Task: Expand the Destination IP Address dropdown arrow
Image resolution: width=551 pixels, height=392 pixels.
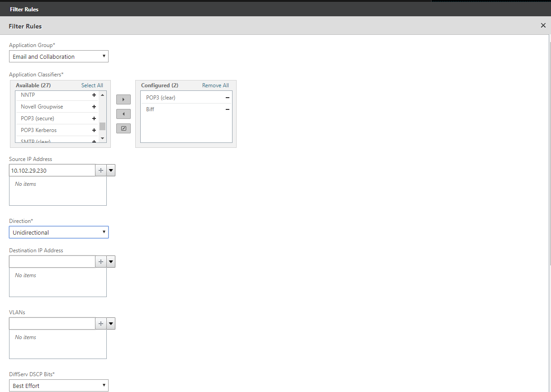Action: [111, 262]
